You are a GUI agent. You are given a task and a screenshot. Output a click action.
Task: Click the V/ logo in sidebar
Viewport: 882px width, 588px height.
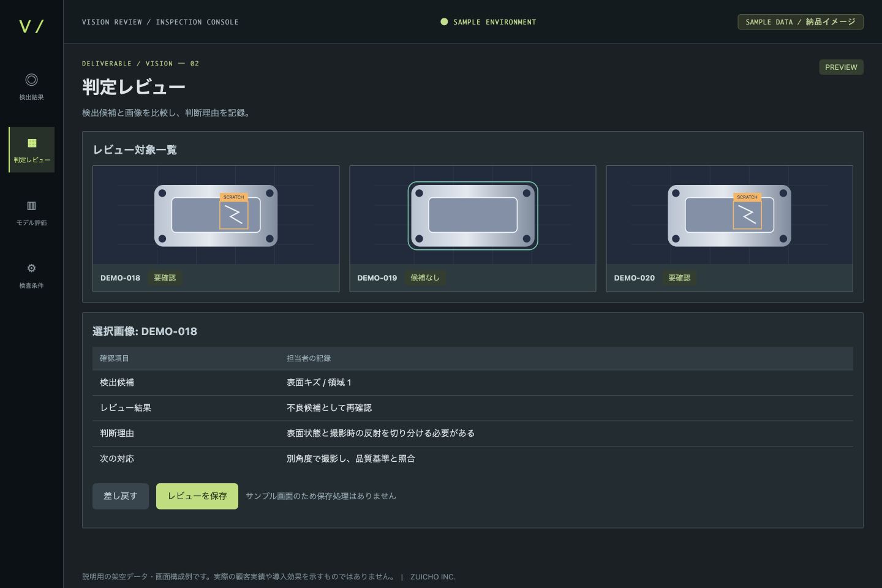31,26
